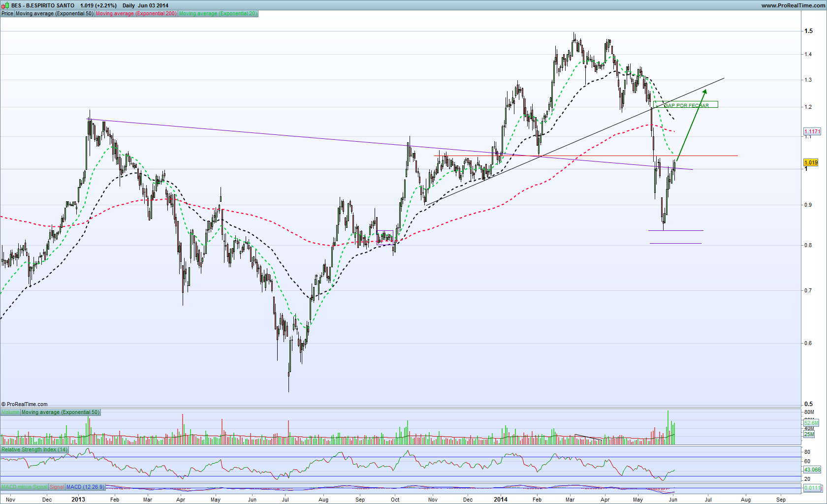The height and width of the screenshot is (504, 827).
Task: Click the GAP POR FECHAR annotation box
Action: coord(686,104)
